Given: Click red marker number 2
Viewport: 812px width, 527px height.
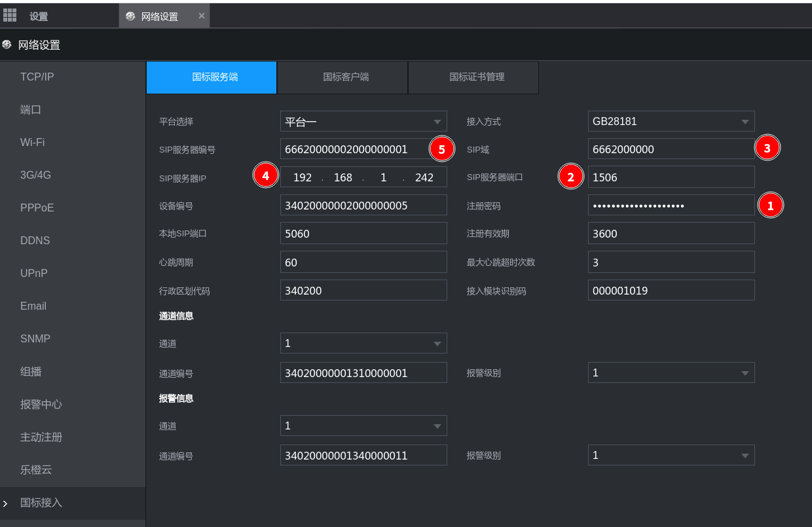Looking at the screenshot, I should click(x=570, y=177).
